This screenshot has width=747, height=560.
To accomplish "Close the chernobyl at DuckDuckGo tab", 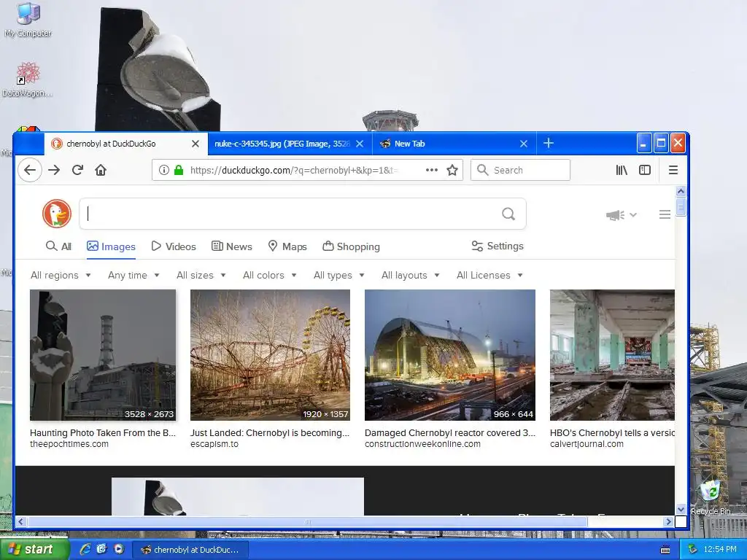I will (x=196, y=144).
